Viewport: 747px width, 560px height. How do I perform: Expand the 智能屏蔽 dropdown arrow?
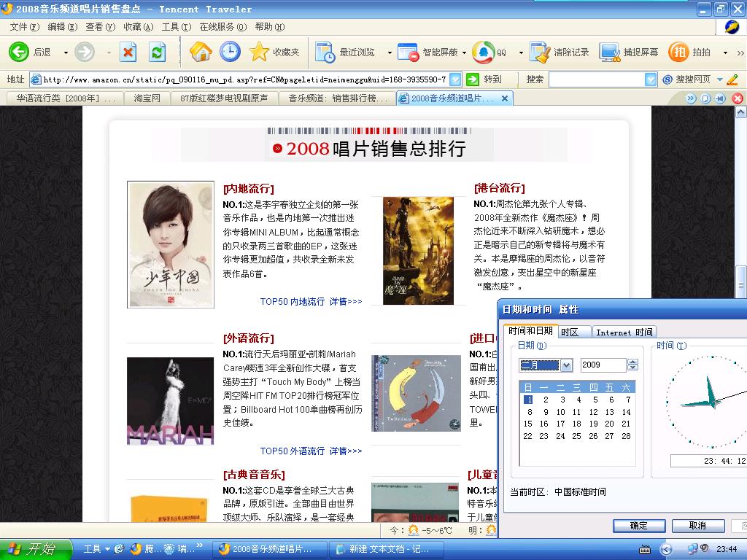(x=464, y=52)
